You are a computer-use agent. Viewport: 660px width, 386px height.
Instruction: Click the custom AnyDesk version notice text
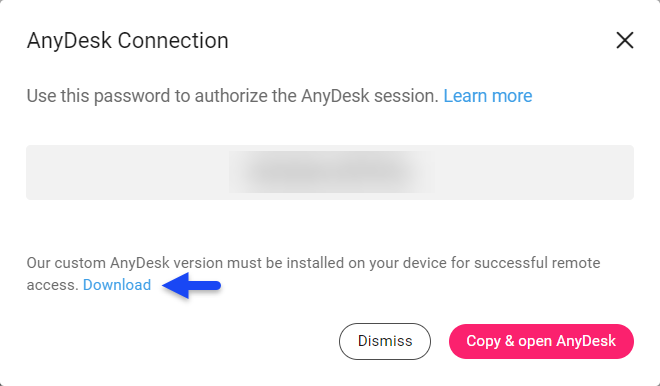[x=313, y=274]
